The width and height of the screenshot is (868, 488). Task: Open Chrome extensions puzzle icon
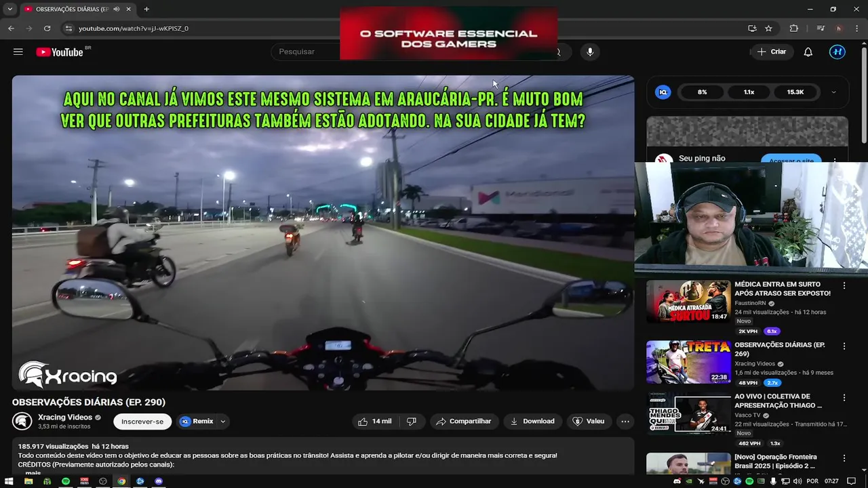click(794, 28)
